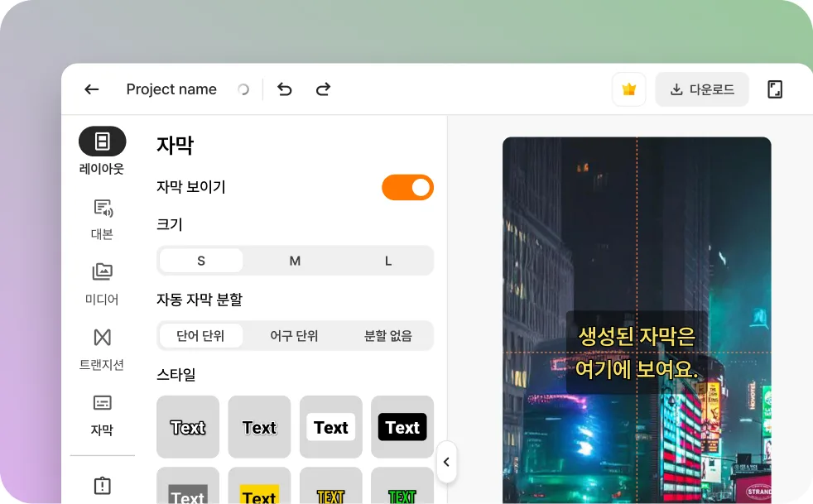Open the premium crown button

629,89
